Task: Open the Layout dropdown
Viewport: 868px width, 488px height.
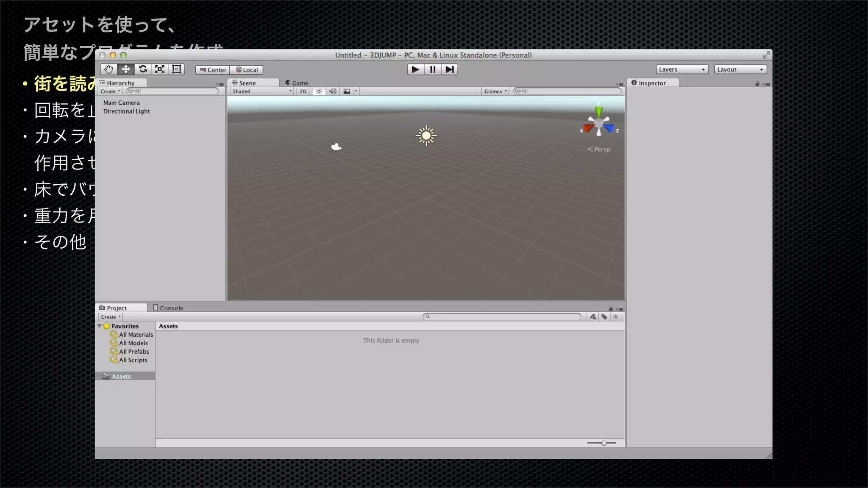Action: tap(740, 69)
